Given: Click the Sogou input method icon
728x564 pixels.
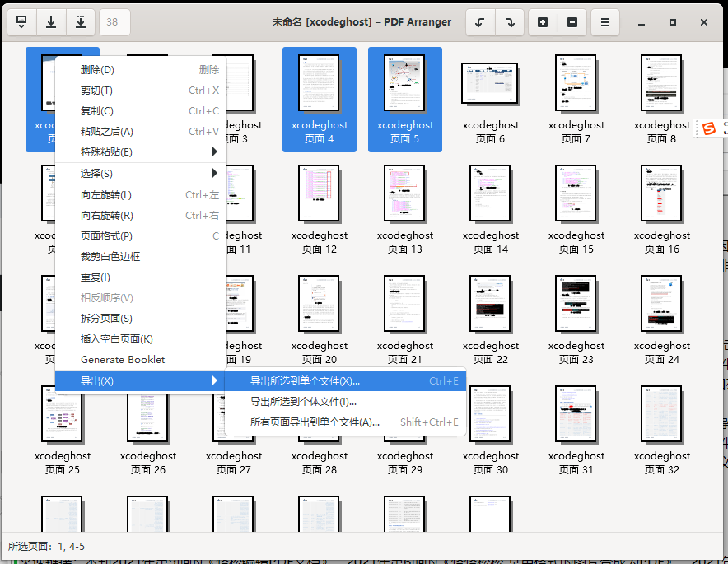Looking at the screenshot, I should [x=709, y=128].
